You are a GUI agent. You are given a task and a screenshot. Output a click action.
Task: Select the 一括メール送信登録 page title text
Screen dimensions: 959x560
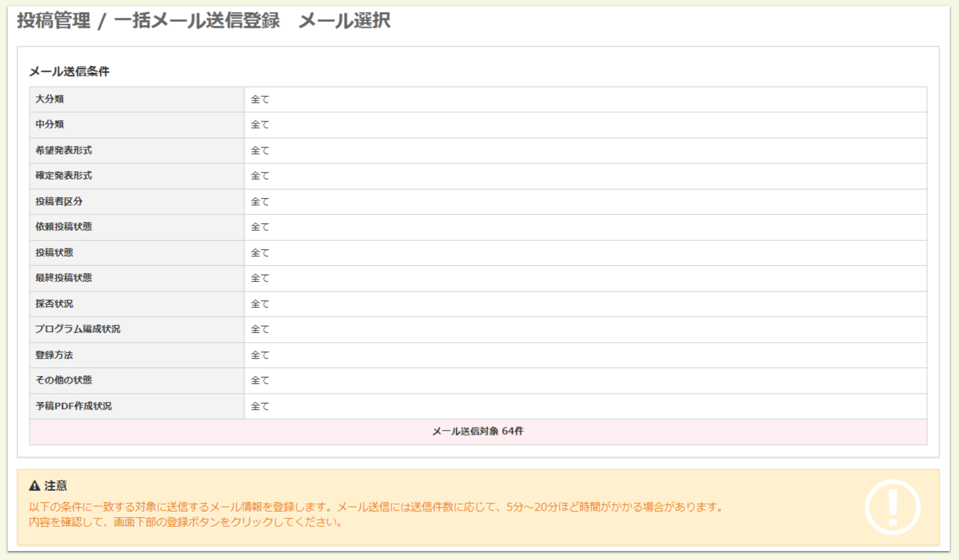click(199, 21)
